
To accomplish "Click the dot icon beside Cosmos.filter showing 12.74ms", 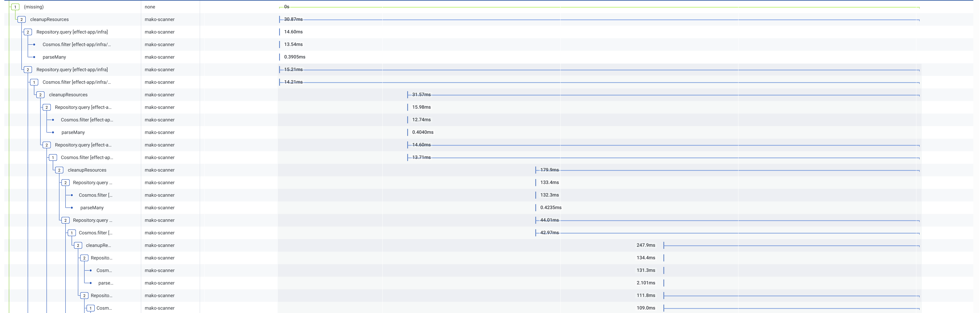I will pyautogui.click(x=53, y=120).
